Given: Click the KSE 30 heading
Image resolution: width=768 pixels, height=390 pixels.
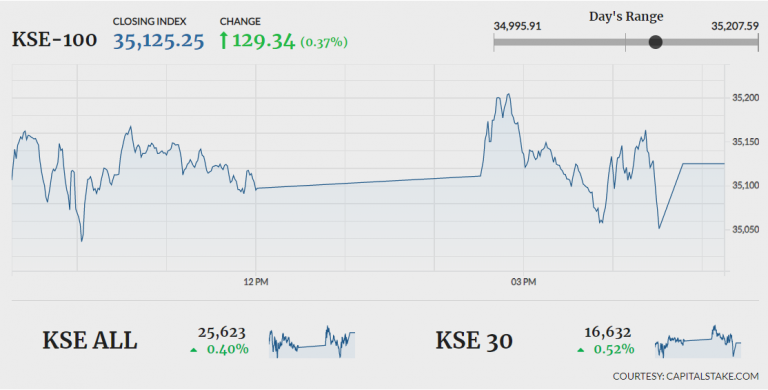Looking at the screenshot, I should pos(474,341).
